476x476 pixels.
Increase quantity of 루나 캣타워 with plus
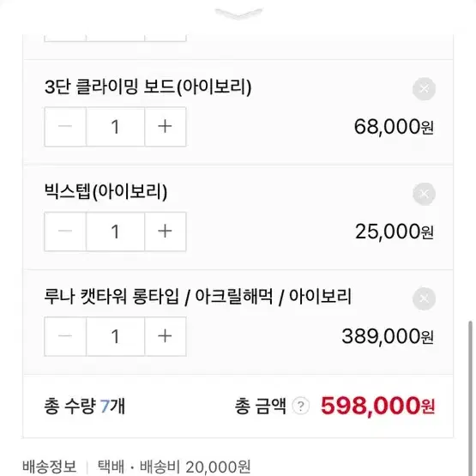coord(166,336)
